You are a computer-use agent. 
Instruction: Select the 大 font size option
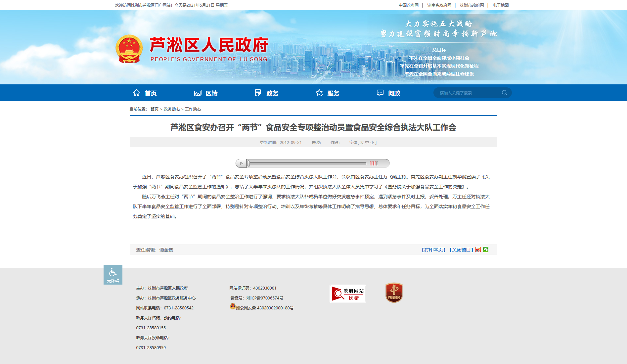click(362, 143)
